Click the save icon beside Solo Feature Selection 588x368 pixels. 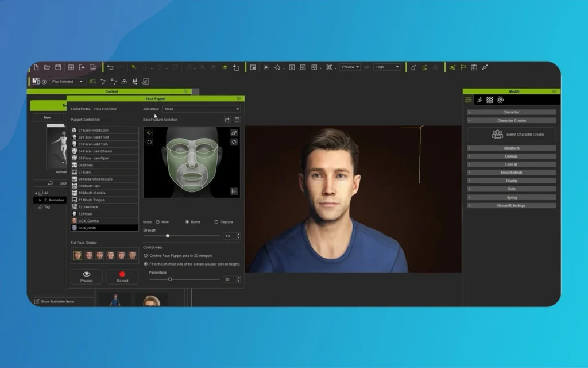pos(237,119)
